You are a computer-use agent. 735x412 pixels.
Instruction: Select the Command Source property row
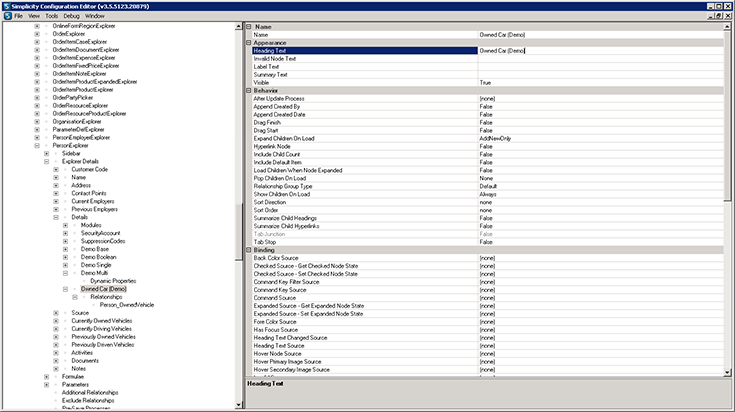click(488, 298)
